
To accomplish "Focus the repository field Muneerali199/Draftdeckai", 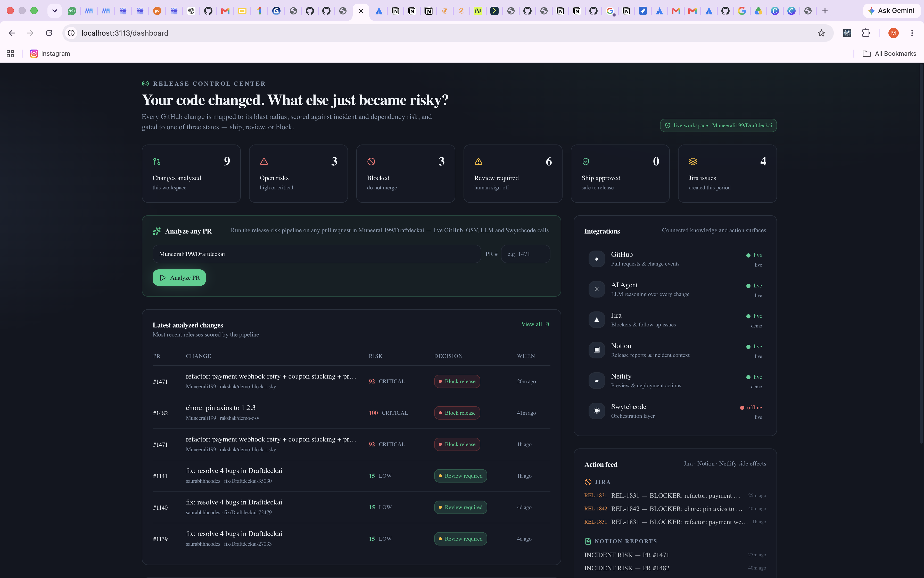I will (317, 254).
